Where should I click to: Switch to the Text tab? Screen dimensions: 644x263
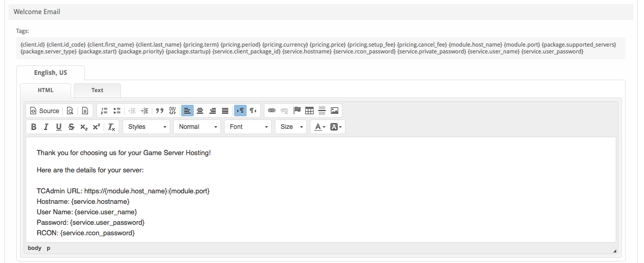pyautogui.click(x=97, y=90)
